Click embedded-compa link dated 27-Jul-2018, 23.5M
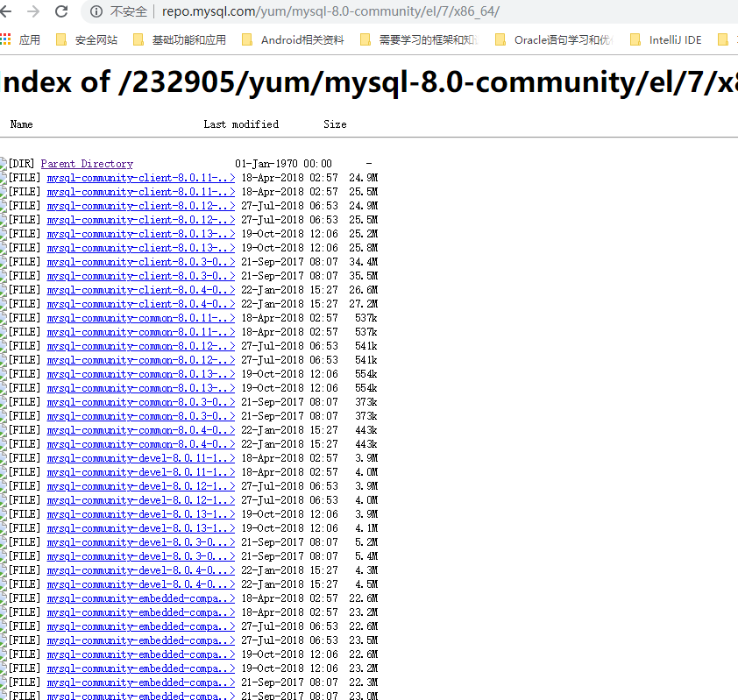 click(x=141, y=640)
